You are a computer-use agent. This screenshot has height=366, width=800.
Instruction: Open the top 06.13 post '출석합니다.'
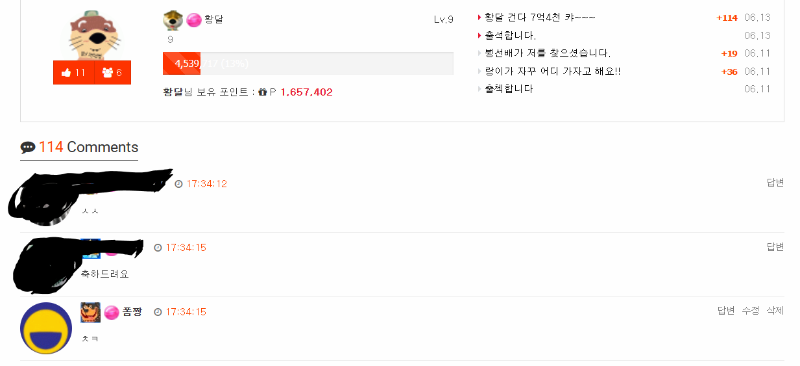[x=510, y=36]
